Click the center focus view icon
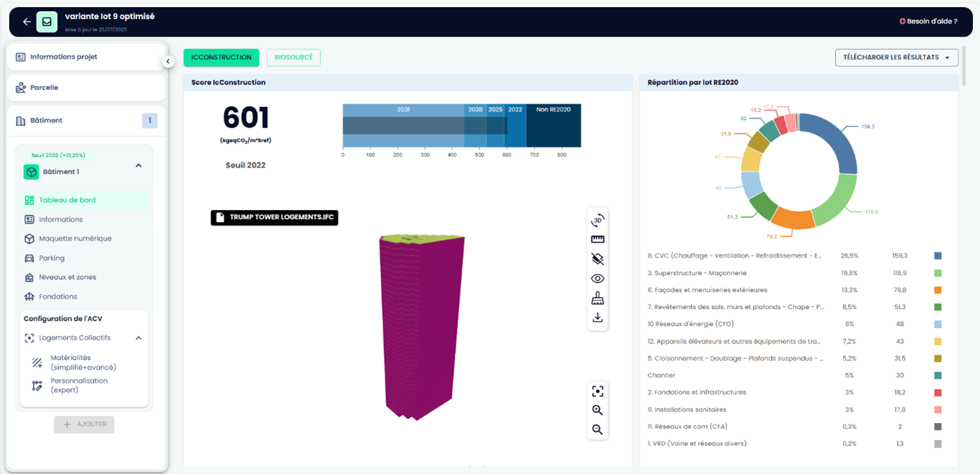This screenshot has height=474, width=980. click(597, 391)
